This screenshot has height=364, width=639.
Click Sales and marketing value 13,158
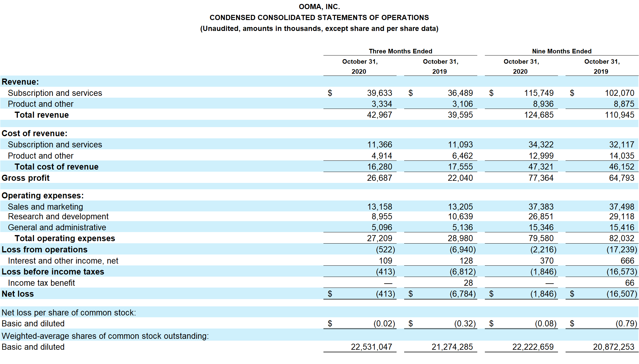coord(379,207)
